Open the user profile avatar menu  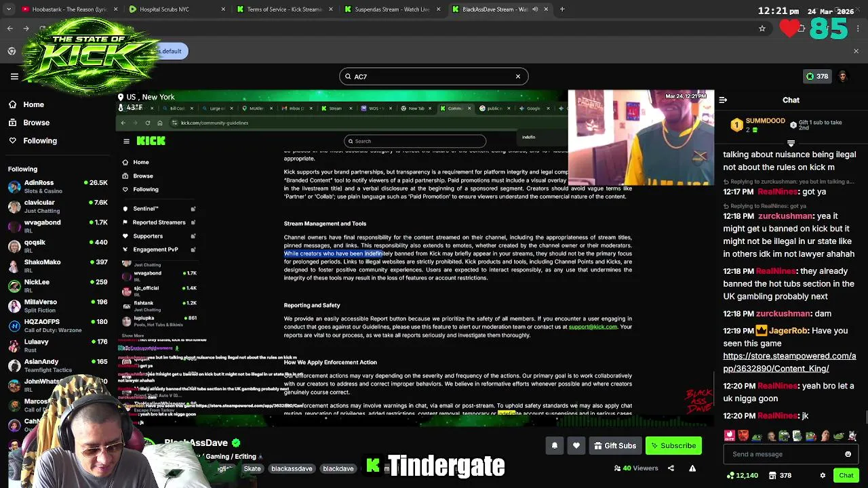[843, 77]
